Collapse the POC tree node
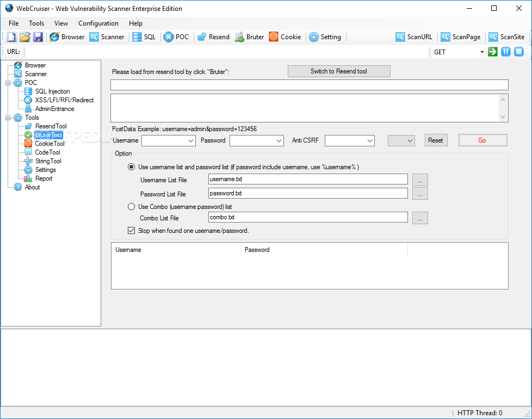This screenshot has height=419, width=532. coord(8,83)
